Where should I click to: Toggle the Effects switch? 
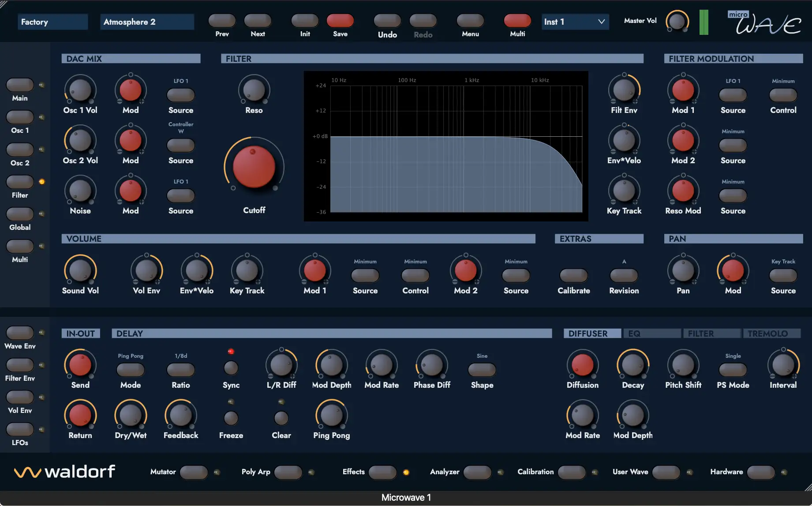point(382,472)
